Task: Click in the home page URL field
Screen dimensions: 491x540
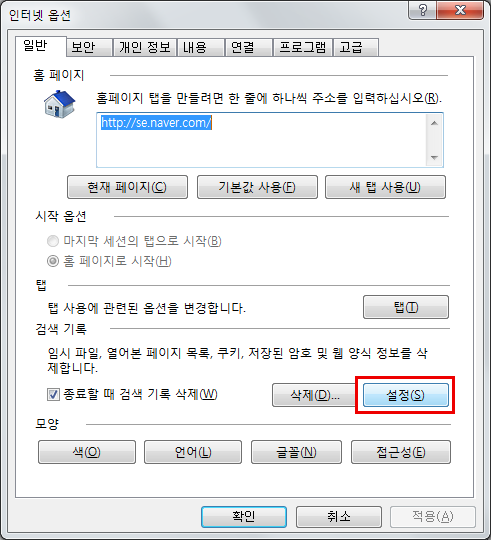Action: click(262, 140)
